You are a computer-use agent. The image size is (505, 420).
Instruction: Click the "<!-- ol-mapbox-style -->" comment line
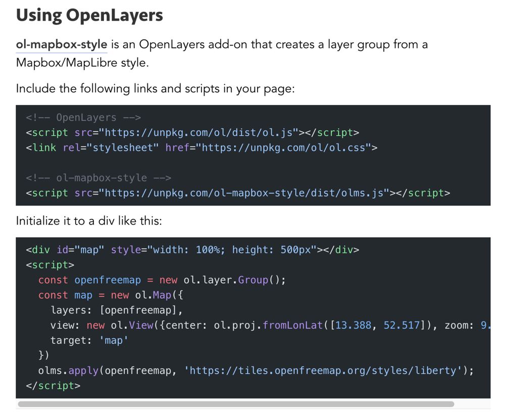click(x=98, y=178)
